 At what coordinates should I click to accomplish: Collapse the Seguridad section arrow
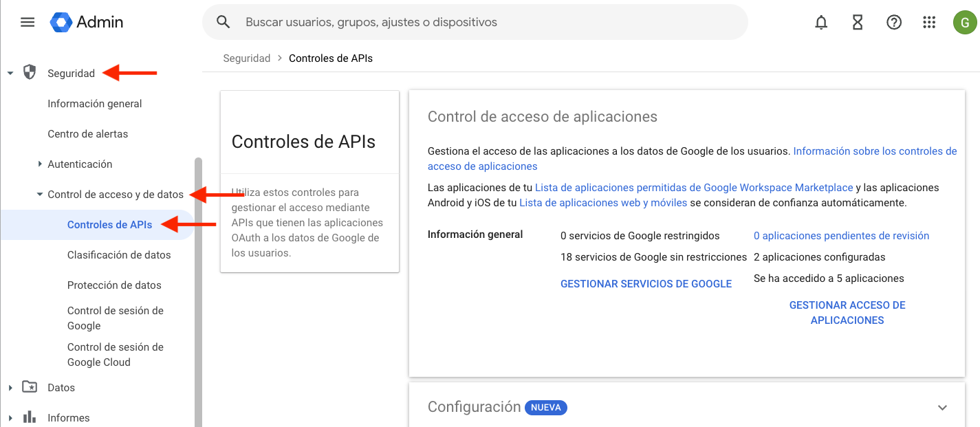click(x=10, y=73)
